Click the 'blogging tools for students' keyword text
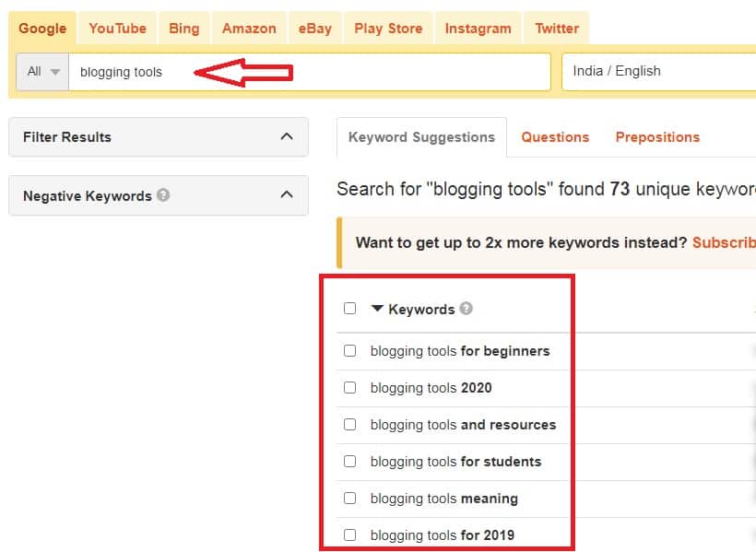Image resolution: width=756 pixels, height=552 pixels. pos(455,462)
